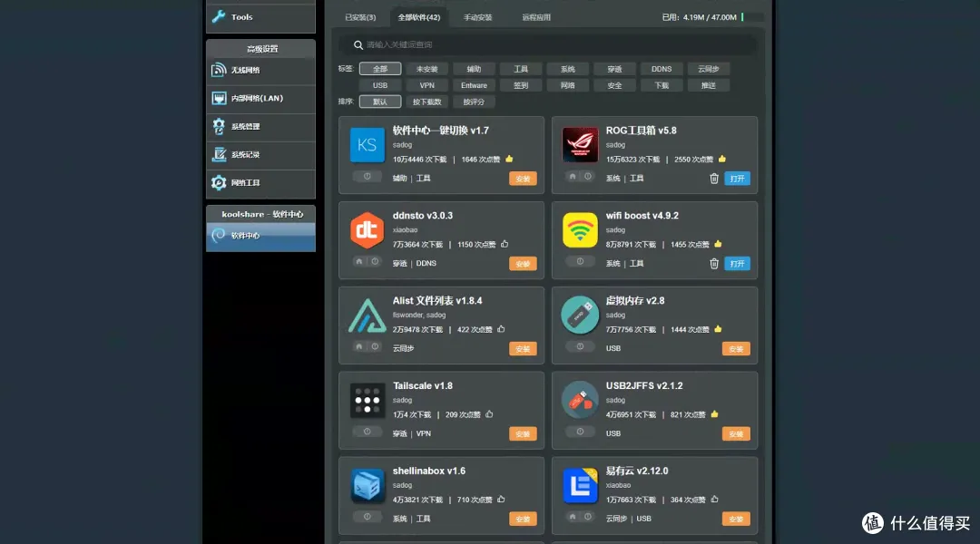Image resolution: width=980 pixels, height=544 pixels.
Task: Click the ROG工具箱 app icon
Action: (x=580, y=145)
